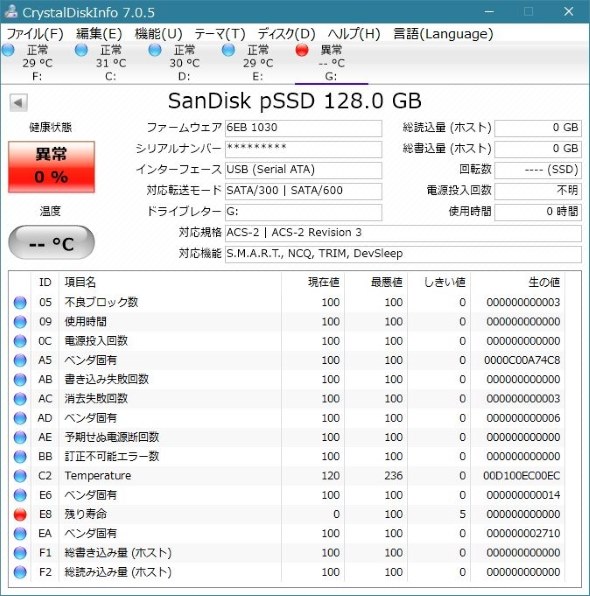Click the features field with S.M.A.R.T., NCQ, TRIM
This screenshot has height=596, width=590.
pos(403,254)
